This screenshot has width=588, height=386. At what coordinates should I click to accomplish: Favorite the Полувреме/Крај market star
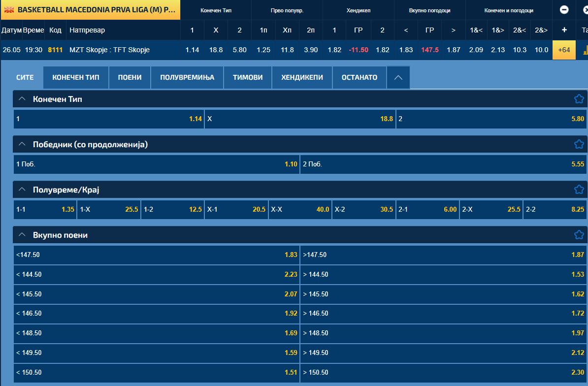(579, 190)
